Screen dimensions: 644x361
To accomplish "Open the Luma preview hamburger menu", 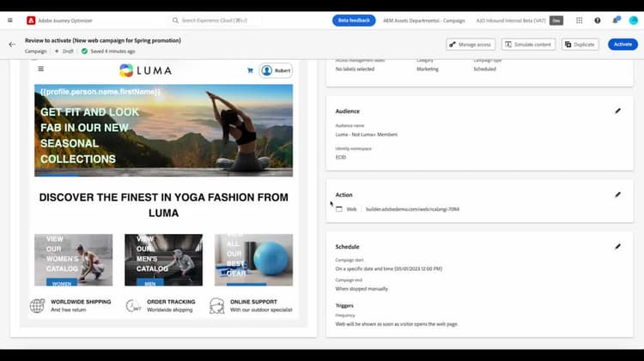I will [40, 69].
